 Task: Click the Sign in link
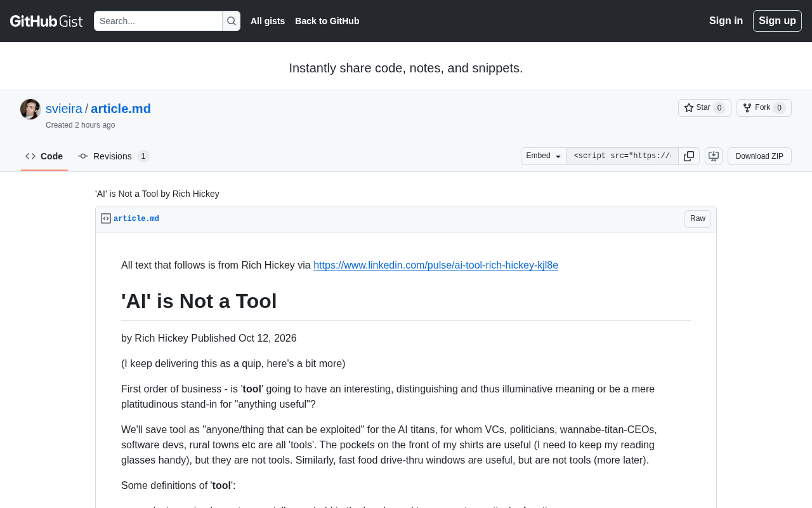pyautogui.click(x=726, y=21)
